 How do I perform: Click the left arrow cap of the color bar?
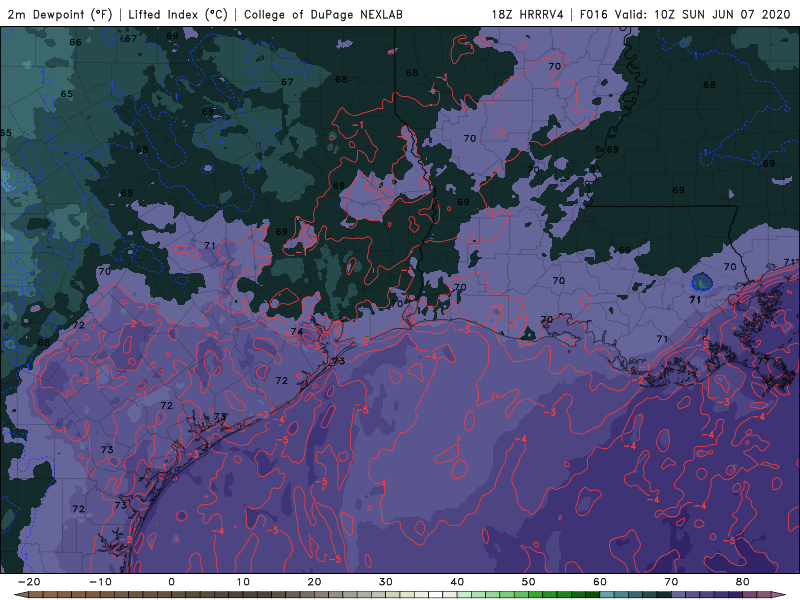pos(20,595)
